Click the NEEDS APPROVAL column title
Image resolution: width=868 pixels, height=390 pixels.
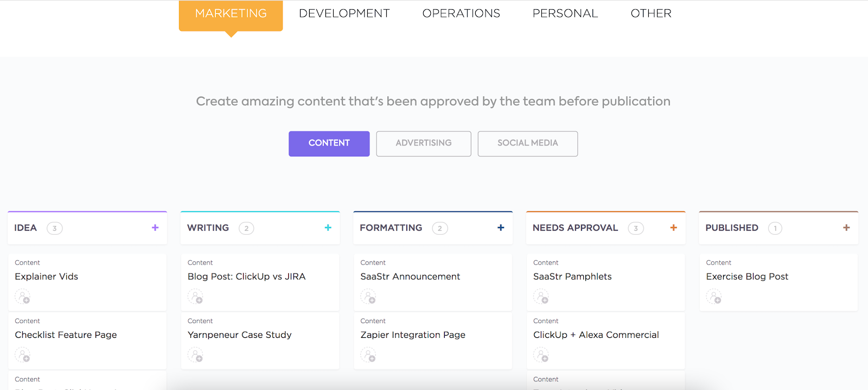[575, 228]
